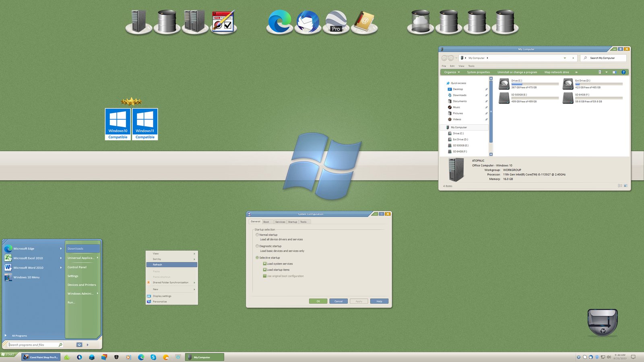This screenshot has height=362, width=644.
Task: Open the recycle bin desktop icon
Action: 603,322
